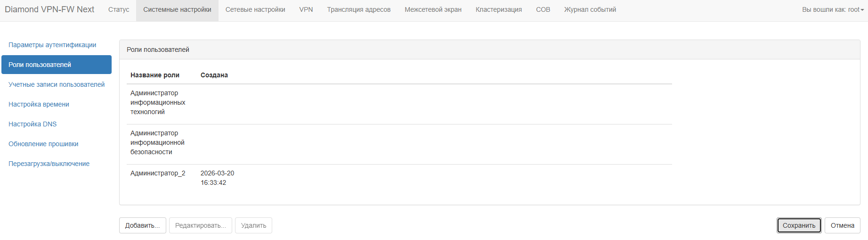The image size is (868, 240).
Task: Open Перезагрузка/выключение page
Action: click(x=49, y=164)
